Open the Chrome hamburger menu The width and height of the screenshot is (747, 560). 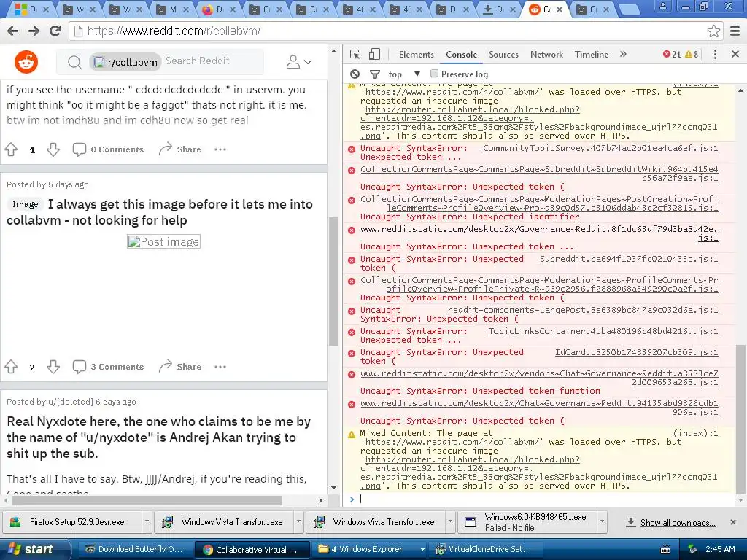point(735,31)
